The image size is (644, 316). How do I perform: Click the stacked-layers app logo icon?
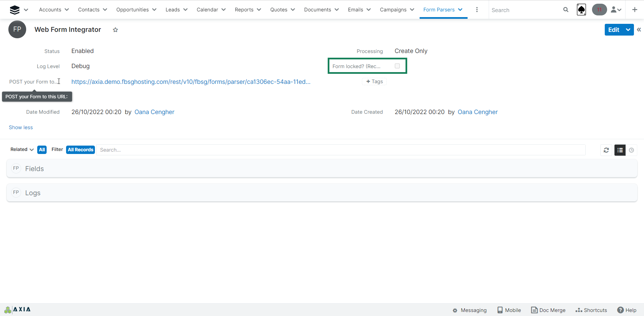14,10
